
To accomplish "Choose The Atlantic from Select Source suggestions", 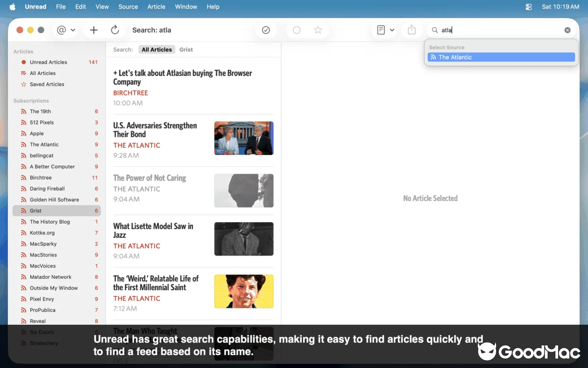I will [x=501, y=57].
